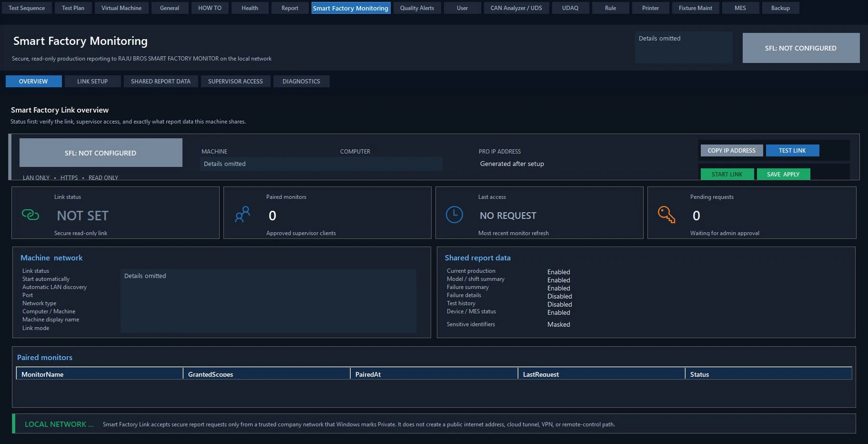This screenshot has width=868, height=444.
Task: Open the Backup tab
Action: 780,8
